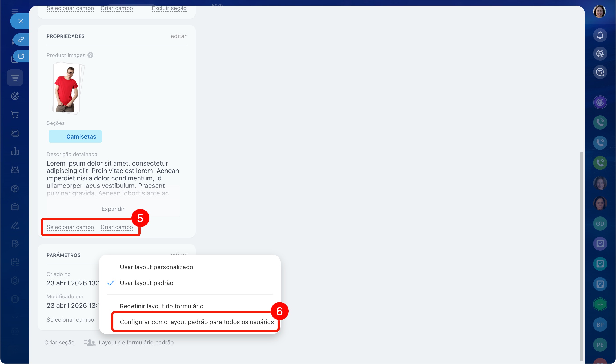This screenshot has height=364, width=616.
Task: Open Layout de formulário padrão menu
Action: [x=136, y=342]
